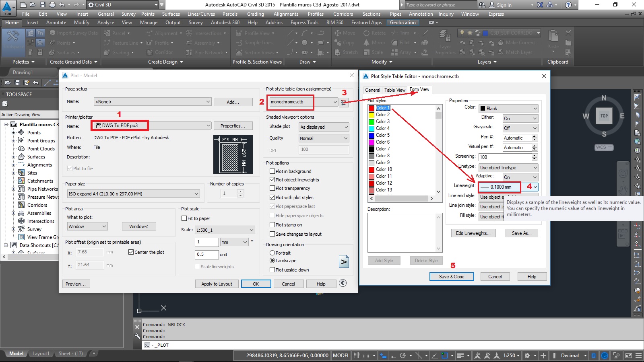The width and height of the screenshot is (644, 362).
Task: Click the Corridor tool in Create Design
Action: point(160,52)
